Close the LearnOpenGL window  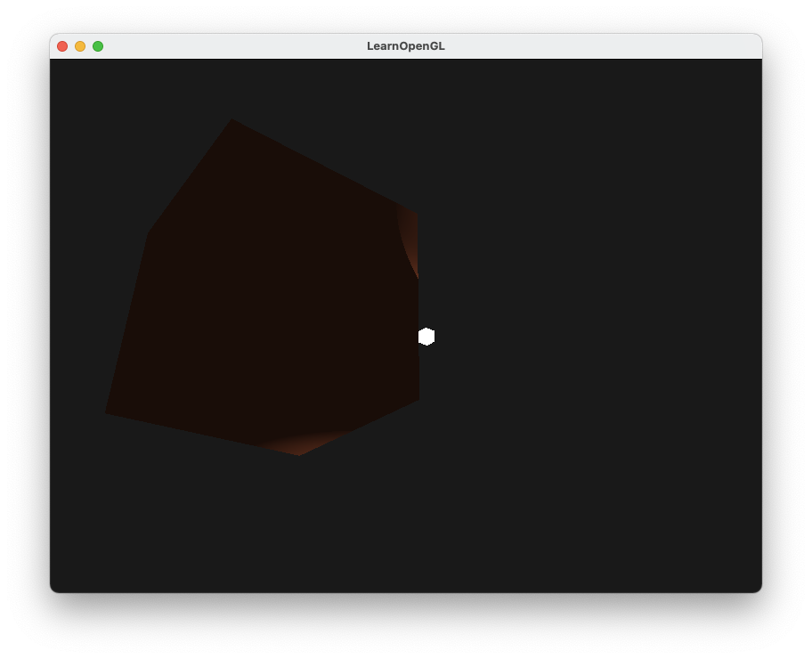(x=62, y=46)
